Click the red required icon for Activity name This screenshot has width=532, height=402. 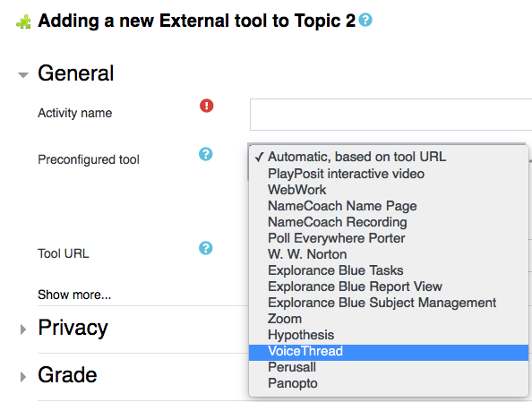(x=206, y=106)
